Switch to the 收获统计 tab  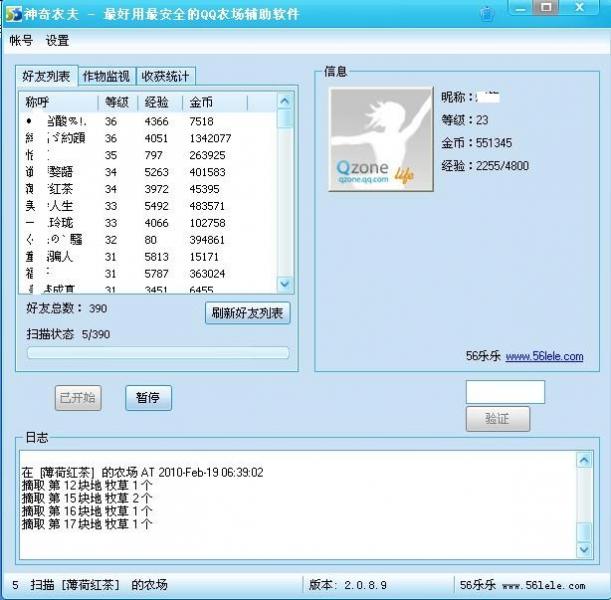point(166,76)
